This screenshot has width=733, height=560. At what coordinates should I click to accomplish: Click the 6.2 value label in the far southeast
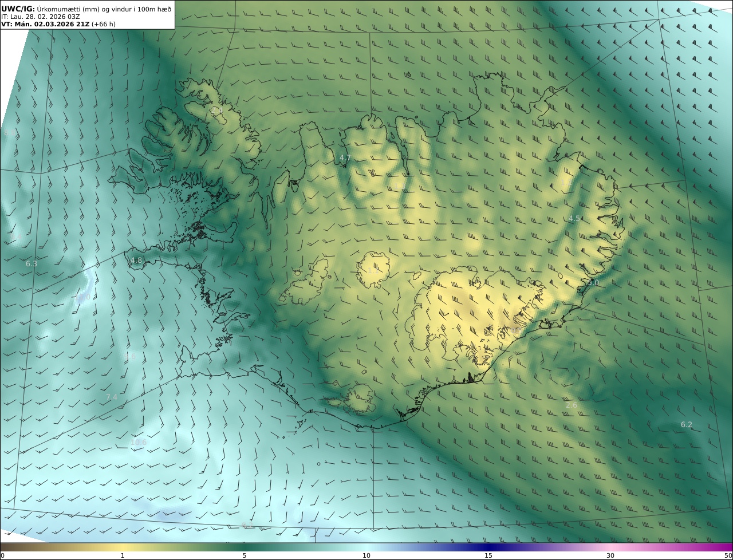point(687,424)
